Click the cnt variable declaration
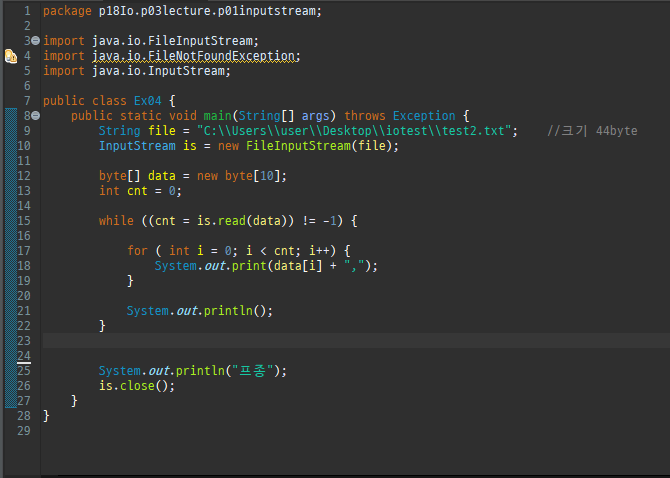 click(x=137, y=191)
